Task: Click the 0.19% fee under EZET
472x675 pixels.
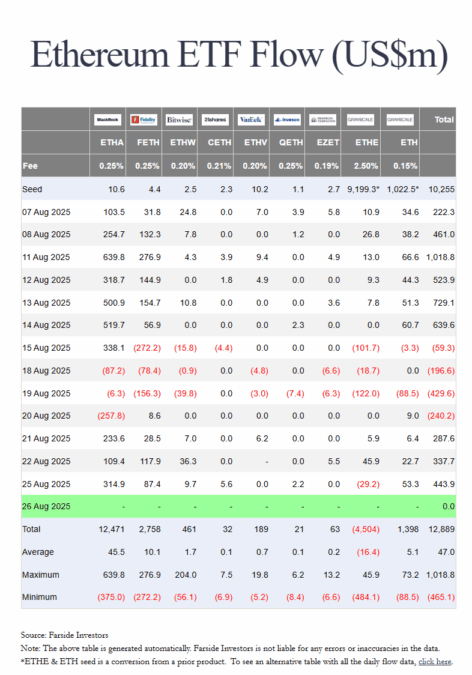Action: point(326,166)
